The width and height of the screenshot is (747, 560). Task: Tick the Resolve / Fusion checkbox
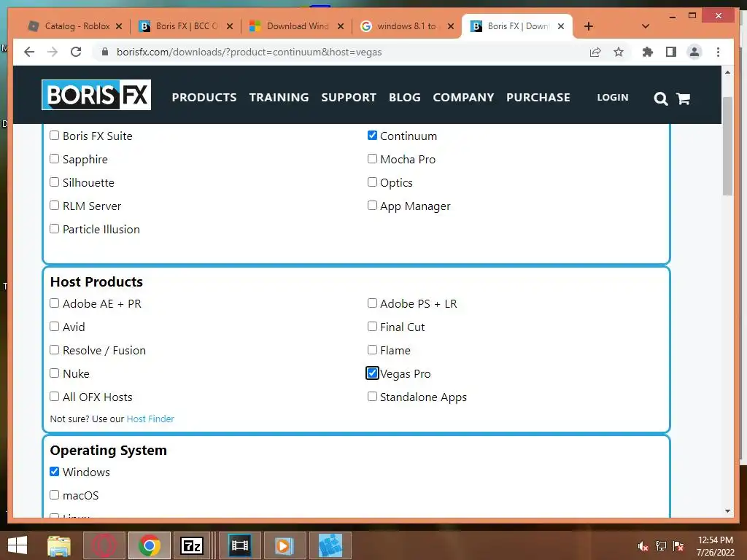click(x=54, y=350)
